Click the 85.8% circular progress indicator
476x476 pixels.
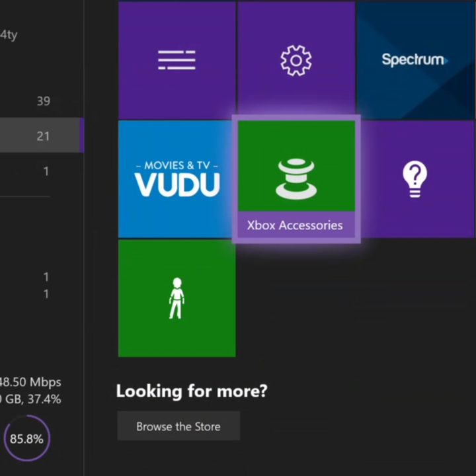[26, 438]
